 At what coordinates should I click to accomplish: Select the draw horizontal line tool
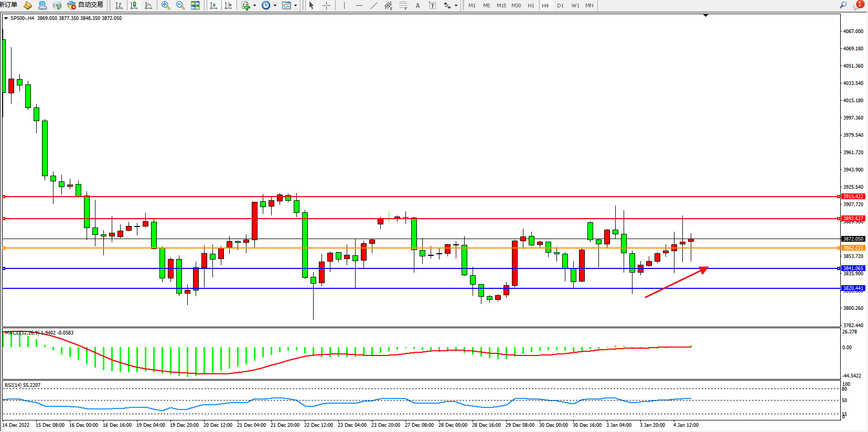359,5
